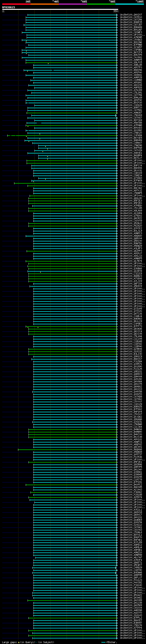Open hit UniRef100_B4NKG6
This screenshot has height=644, width=146.
coord(131,429)
